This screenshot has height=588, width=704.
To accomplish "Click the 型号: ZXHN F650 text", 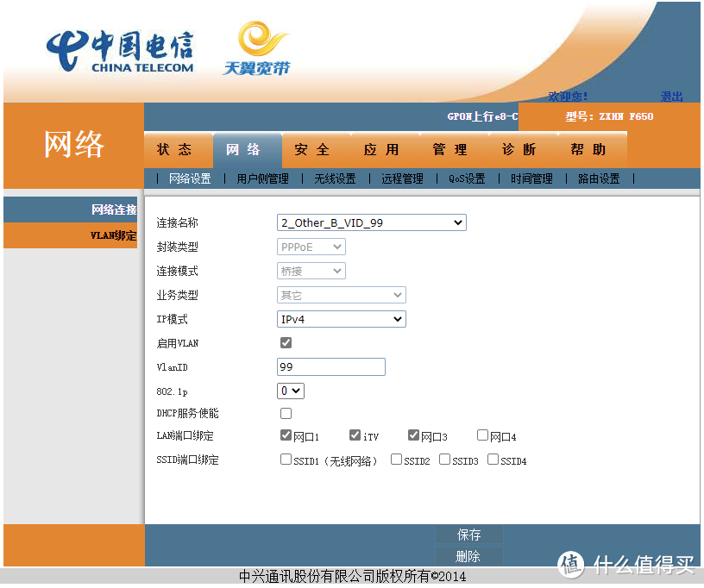I will pos(609,116).
